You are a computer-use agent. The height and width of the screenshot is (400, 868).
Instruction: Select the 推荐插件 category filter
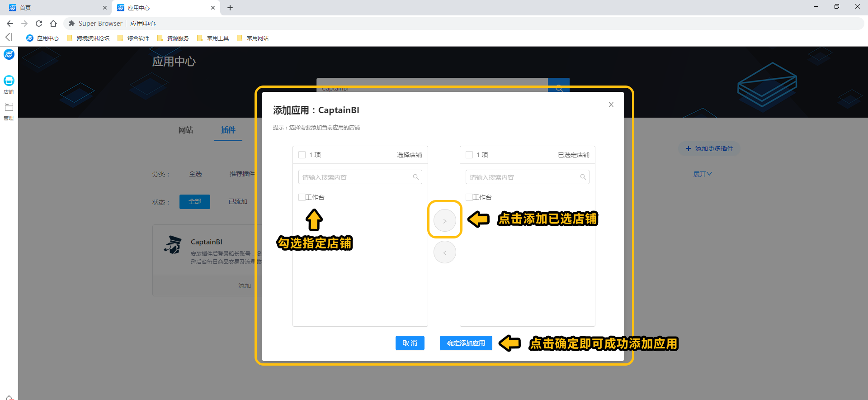[x=242, y=174]
